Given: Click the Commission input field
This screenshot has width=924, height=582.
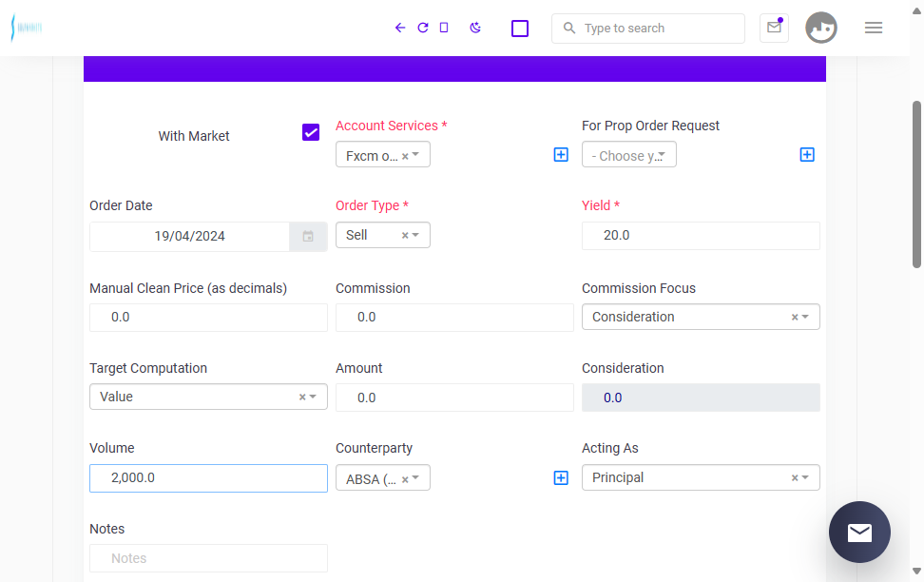Looking at the screenshot, I should [x=454, y=318].
